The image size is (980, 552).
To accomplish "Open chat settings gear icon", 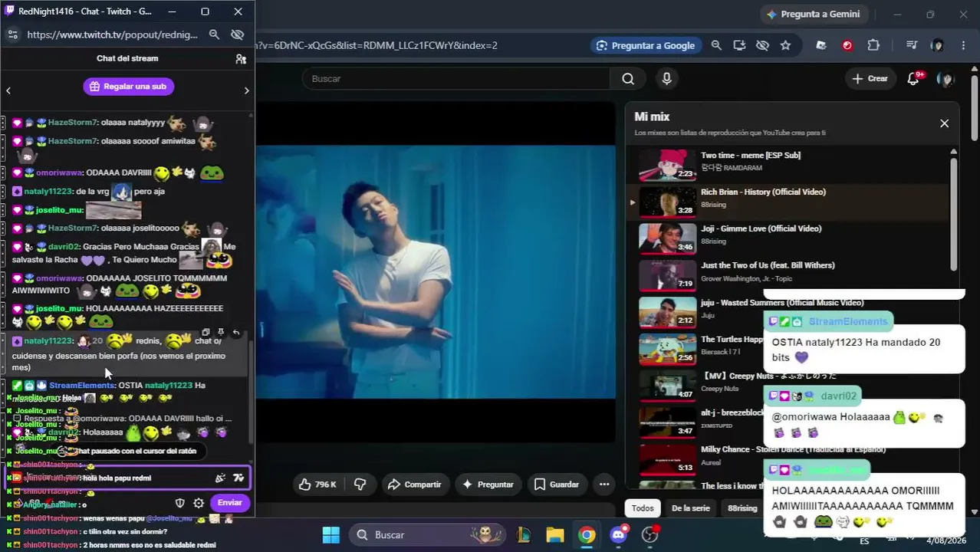I will 199,503.
